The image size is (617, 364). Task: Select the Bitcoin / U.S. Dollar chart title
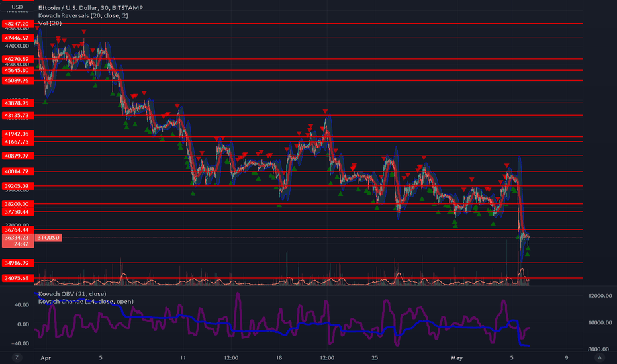pyautogui.click(x=91, y=7)
